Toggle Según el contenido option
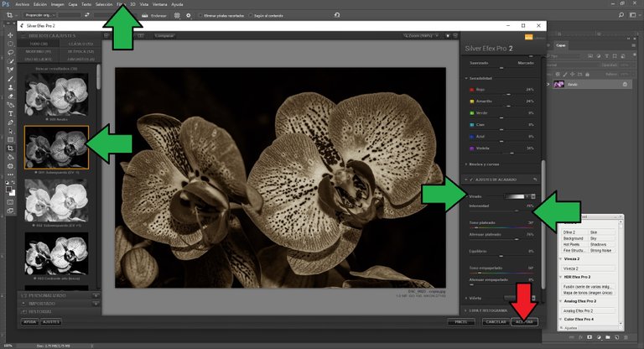Viewport: 644px width, 349px height. (250, 16)
